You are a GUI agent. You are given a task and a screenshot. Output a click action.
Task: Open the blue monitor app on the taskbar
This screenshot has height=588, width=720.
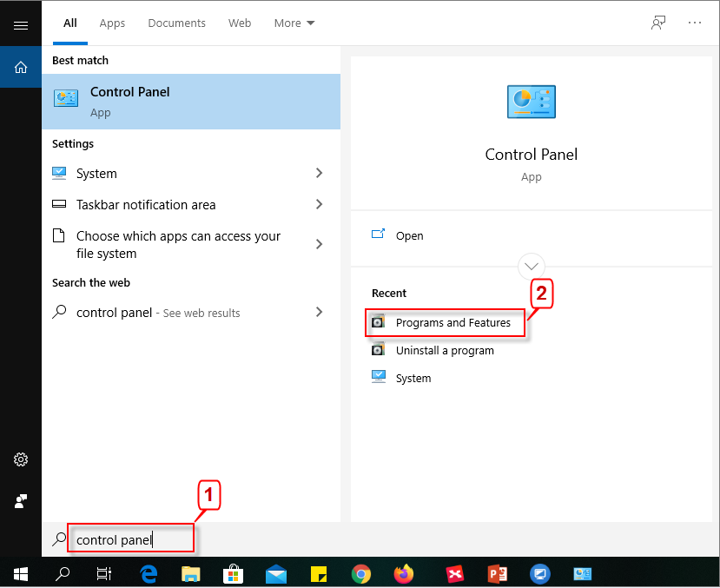tap(539, 574)
